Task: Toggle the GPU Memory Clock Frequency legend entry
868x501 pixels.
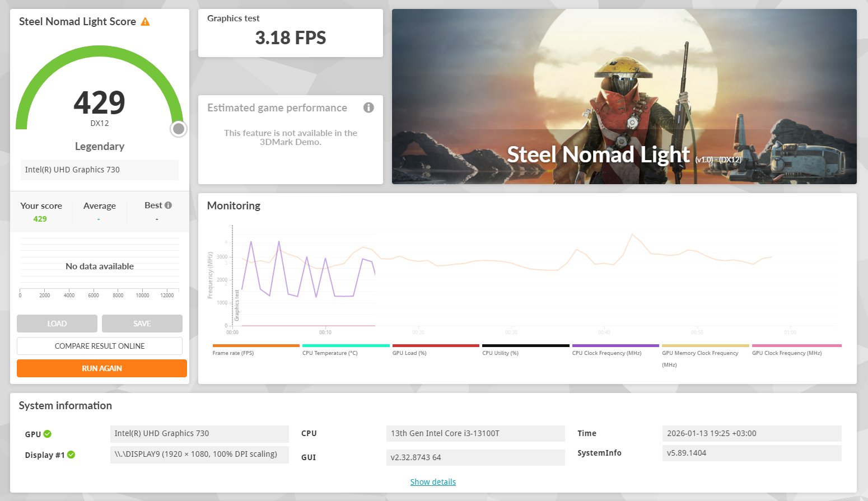Action: 706,355
